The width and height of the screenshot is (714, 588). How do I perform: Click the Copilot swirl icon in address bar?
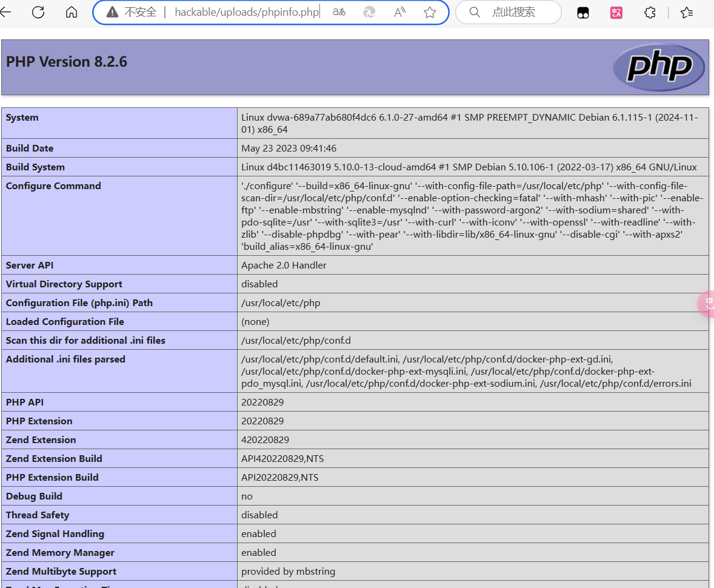tap(369, 12)
